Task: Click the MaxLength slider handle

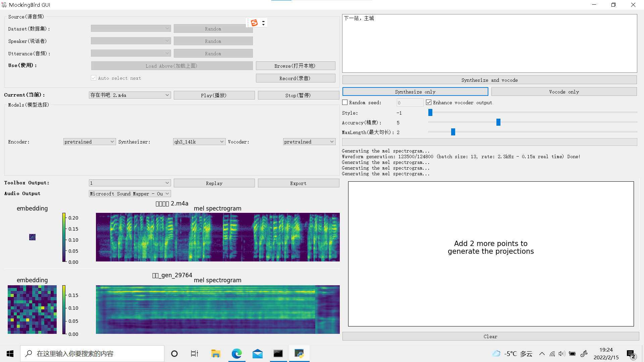Action: pos(453,132)
